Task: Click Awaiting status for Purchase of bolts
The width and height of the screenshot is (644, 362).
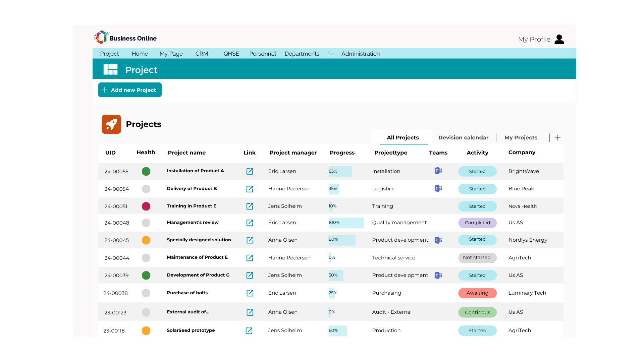Action: [477, 293]
